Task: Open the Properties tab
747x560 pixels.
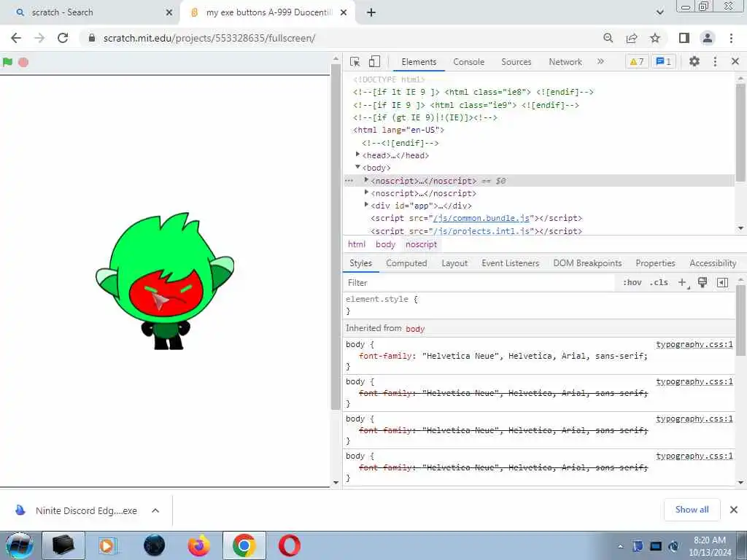Action: [x=655, y=263]
